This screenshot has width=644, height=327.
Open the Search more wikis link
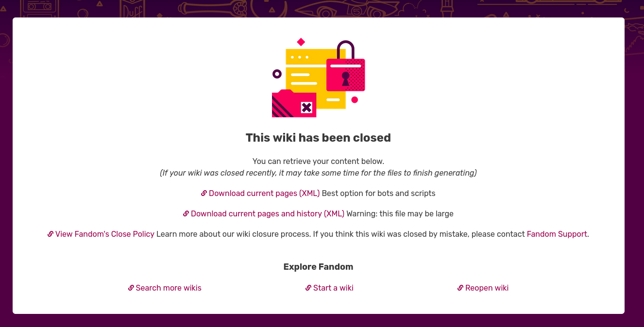tap(169, 288)
